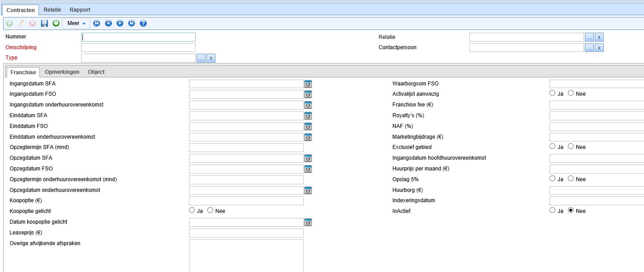Screen dimensions: 644x272
Task: Click the Koopoptie (€) input field
Action: tap(246, 201)
